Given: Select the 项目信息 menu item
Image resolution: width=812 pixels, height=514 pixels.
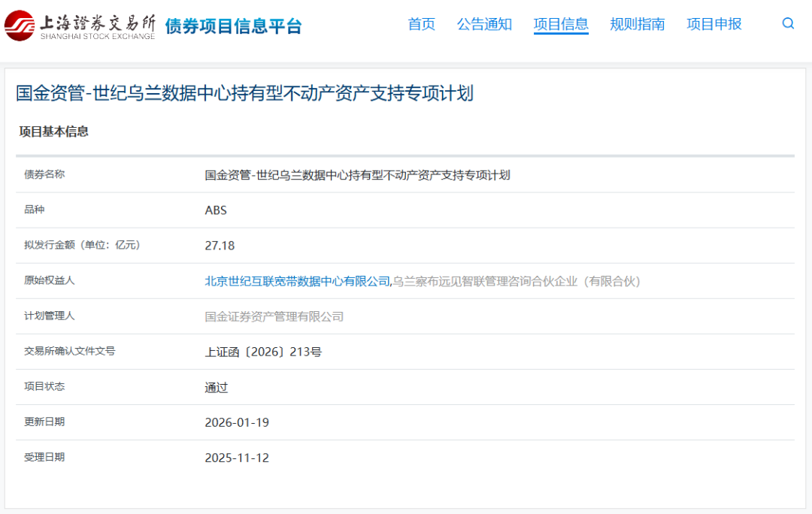Looking at the screenshot, I should (562, 24).
